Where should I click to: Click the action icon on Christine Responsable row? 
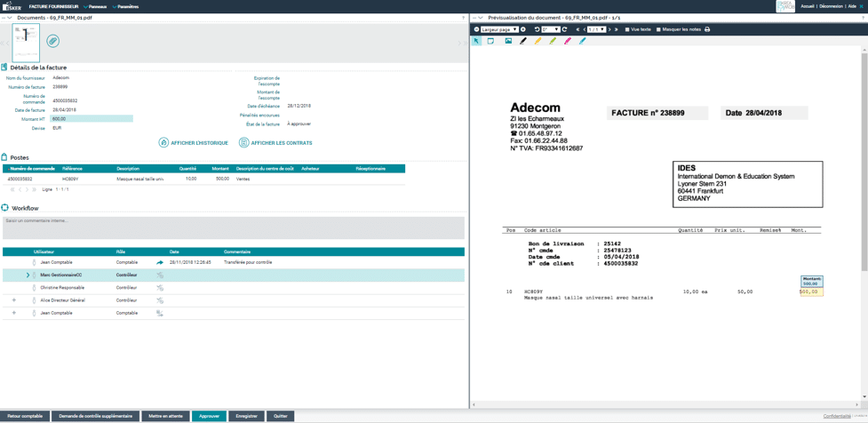point(159,287)
